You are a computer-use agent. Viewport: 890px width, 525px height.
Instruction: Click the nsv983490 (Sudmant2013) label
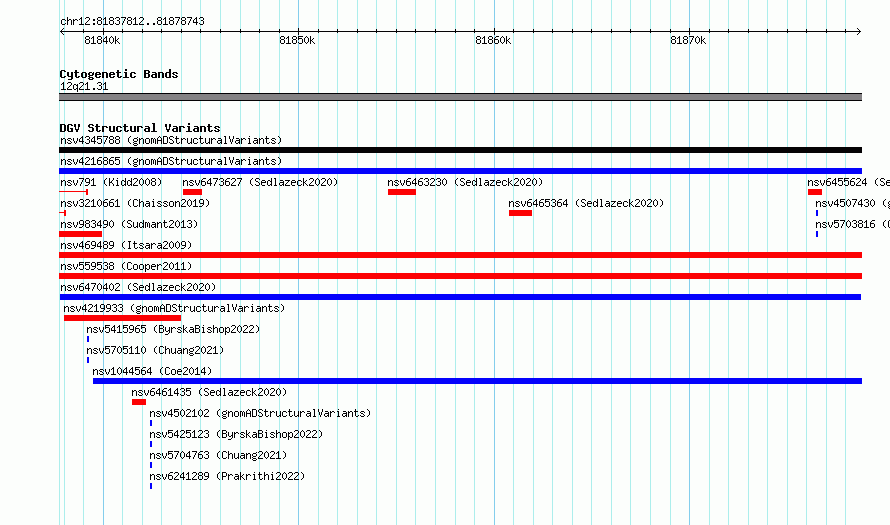pos(129,224)
